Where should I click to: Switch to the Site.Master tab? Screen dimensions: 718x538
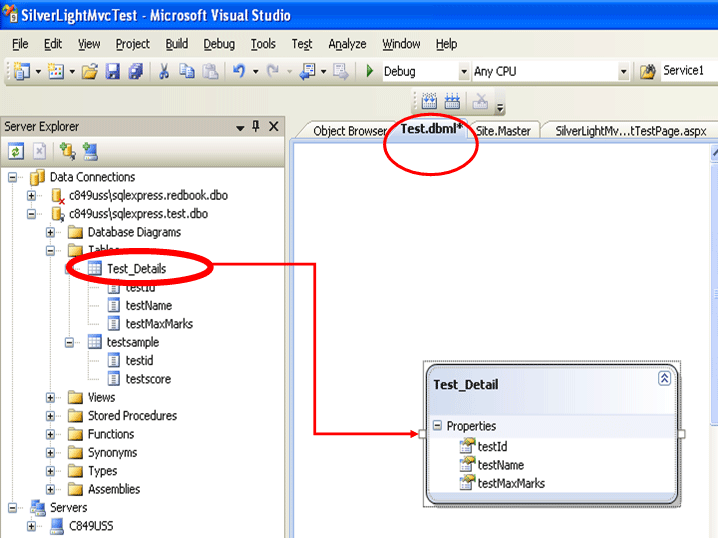(503, 131)
